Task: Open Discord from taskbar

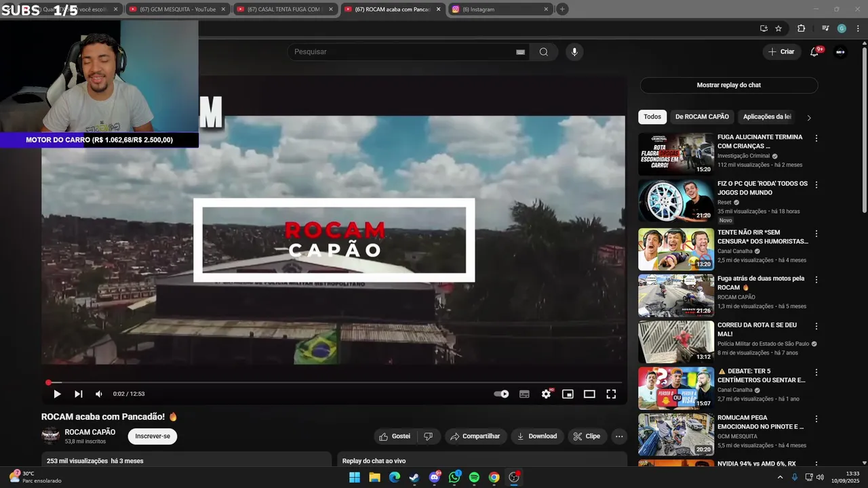Action: pos(435,477)
